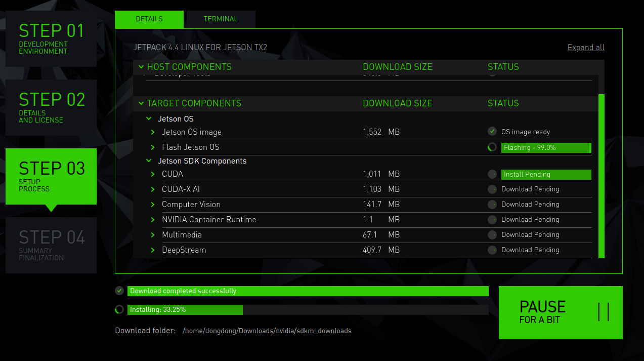The image size is (644, 361).
Task: Click the 1,103 MB CUDA-X AI size
Action: pyautogui.click(x=381, y=189)
